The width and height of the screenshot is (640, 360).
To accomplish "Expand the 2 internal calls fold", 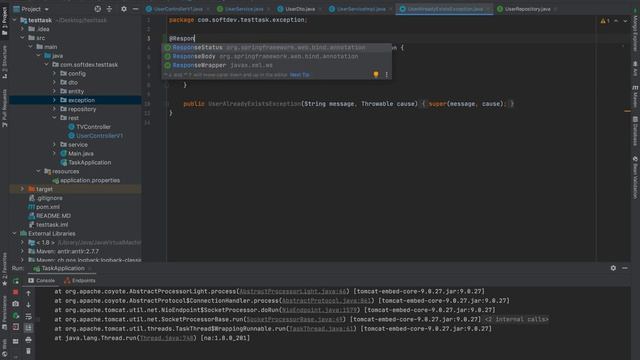I will click(x=517, y=319).
